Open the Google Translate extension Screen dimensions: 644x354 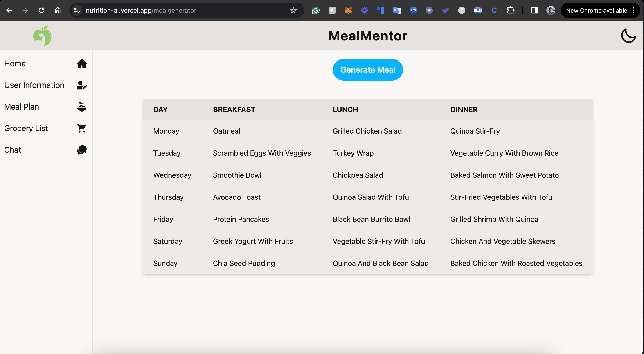coord(397,10)
